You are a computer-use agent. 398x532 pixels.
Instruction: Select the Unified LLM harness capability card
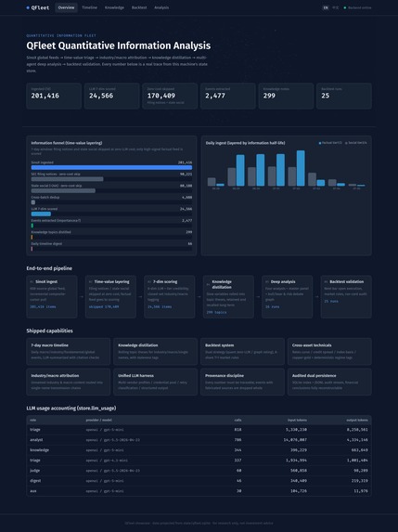click(155, 382)
